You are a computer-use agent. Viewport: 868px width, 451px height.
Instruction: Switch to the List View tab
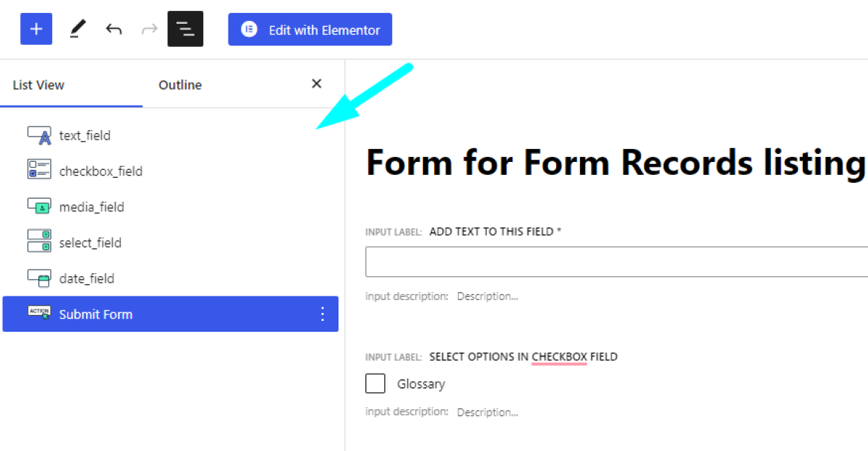[38, 85]
